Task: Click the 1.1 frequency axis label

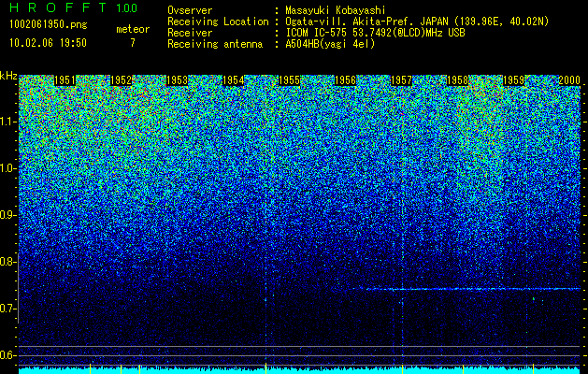Action: point(7,122)
